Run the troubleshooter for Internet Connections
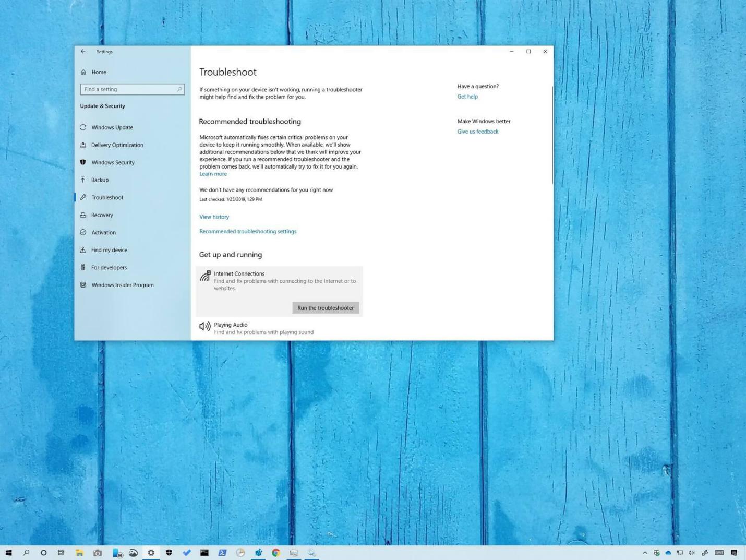 (x=326, y=308)
